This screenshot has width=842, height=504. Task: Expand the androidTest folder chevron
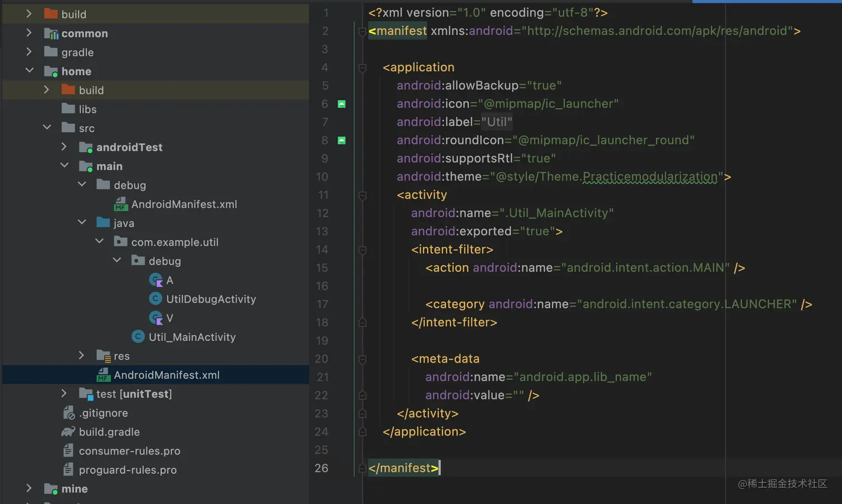(x=64, y=146)
